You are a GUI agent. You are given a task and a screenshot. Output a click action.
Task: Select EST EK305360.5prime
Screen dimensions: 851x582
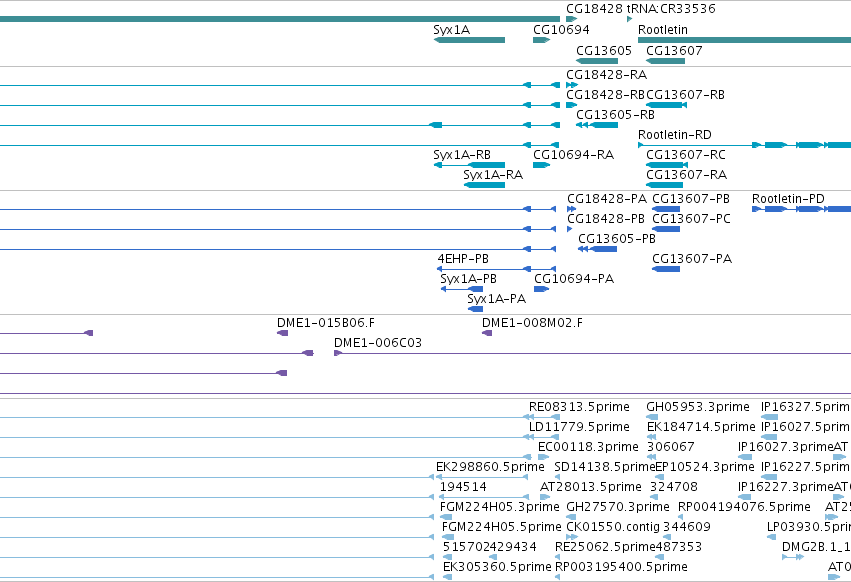tap(497, 568)
